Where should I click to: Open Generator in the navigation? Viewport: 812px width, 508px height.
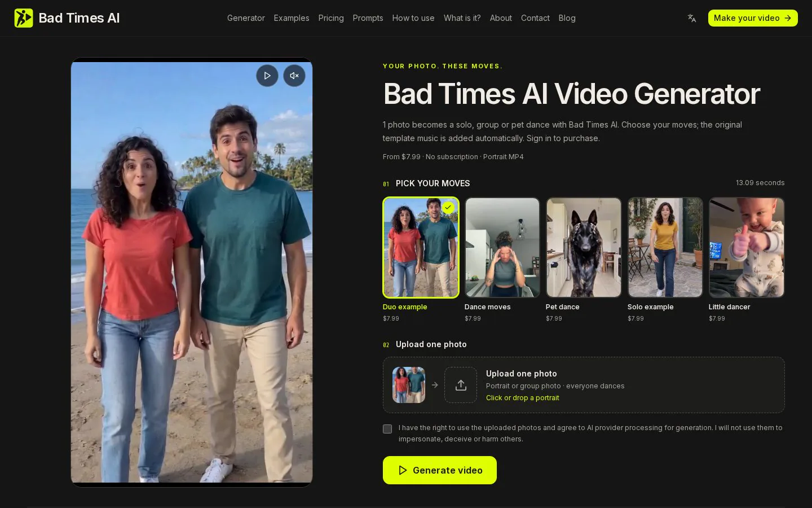pos(246,18)
